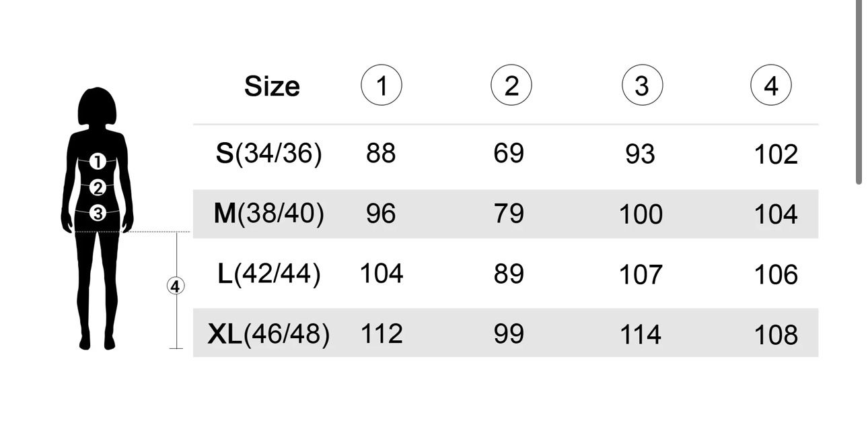Click the circled 1 column header
This screenshot has height=421, width=868.
pyautogui.click(x=382, y=86)
